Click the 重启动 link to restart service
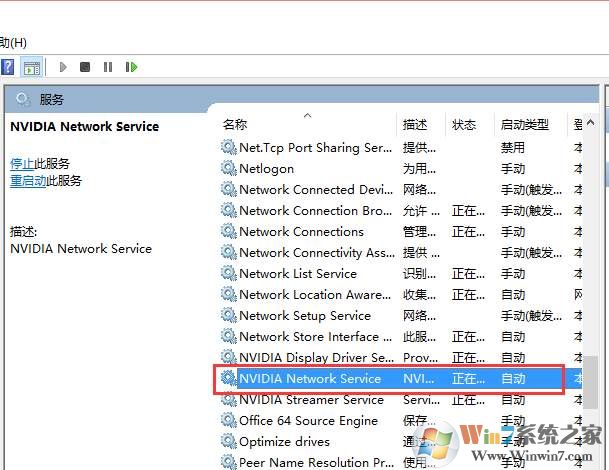 pos(28,181)
